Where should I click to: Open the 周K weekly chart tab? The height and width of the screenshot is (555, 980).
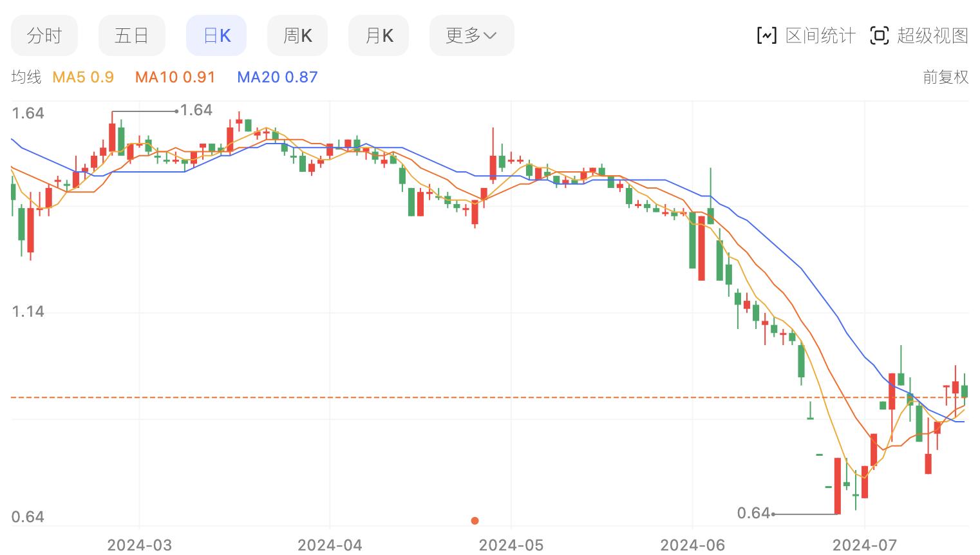(x=297, y=35)
